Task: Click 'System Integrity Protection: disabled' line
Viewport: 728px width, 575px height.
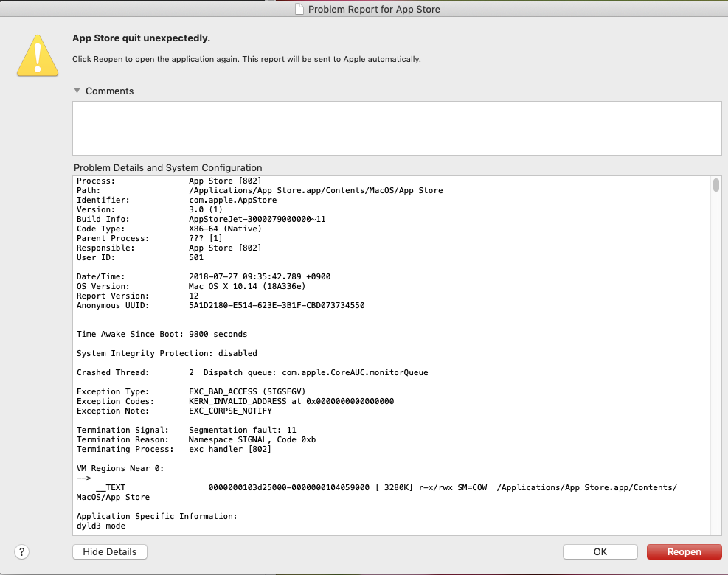Action: (x=167, y=353)
